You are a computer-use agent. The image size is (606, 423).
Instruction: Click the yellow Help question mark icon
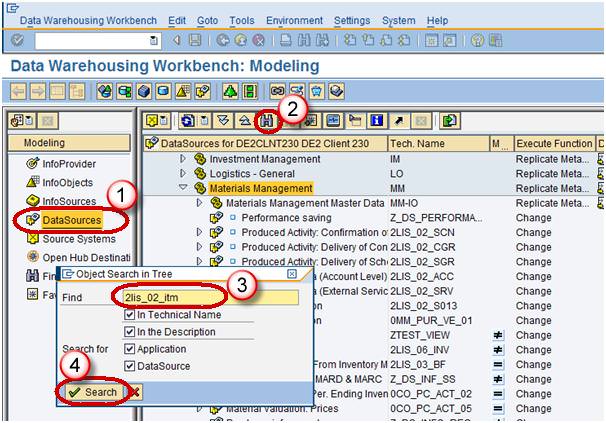coord(477,40)
